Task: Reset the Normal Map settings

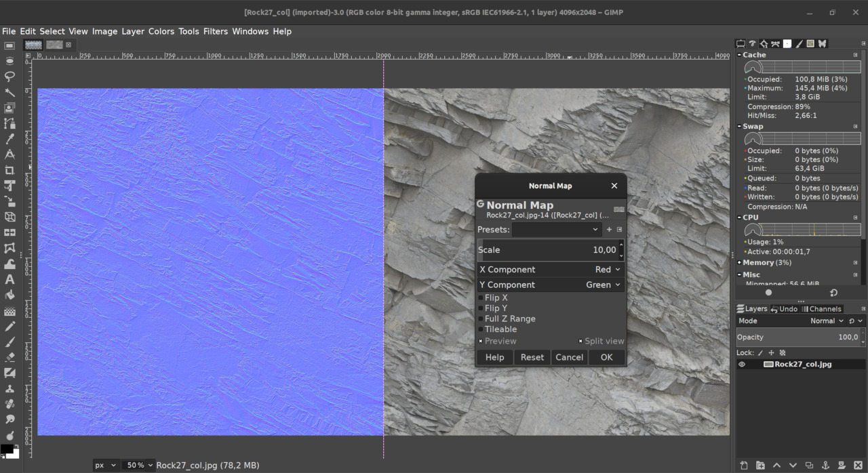Action: coord(532,357)
